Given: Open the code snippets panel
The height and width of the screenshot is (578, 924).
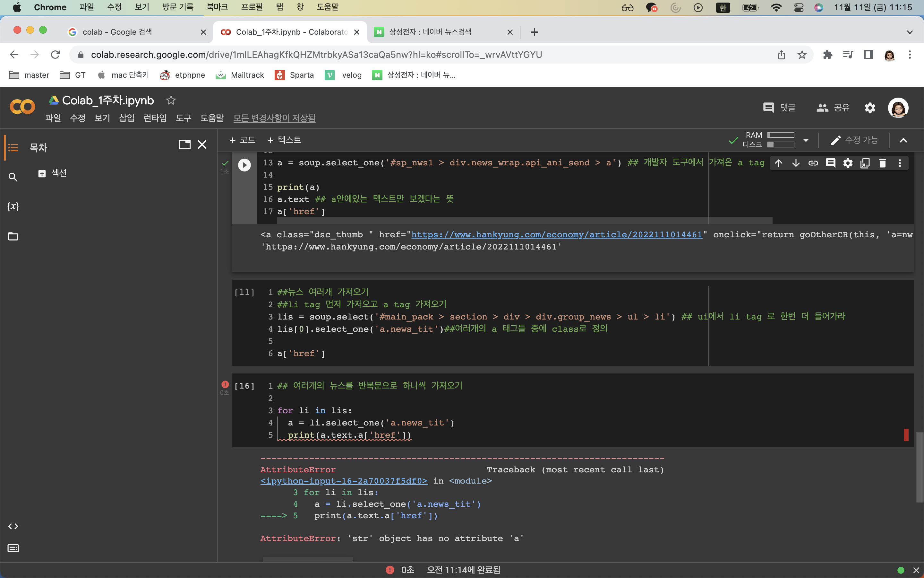Looking at the screenshot, I should coord(13,526).
